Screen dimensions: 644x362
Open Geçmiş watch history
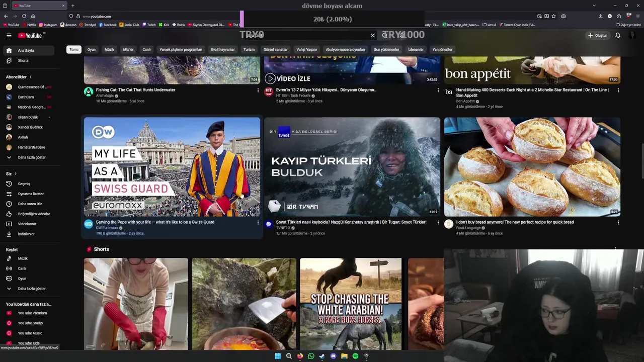(30, 184)
